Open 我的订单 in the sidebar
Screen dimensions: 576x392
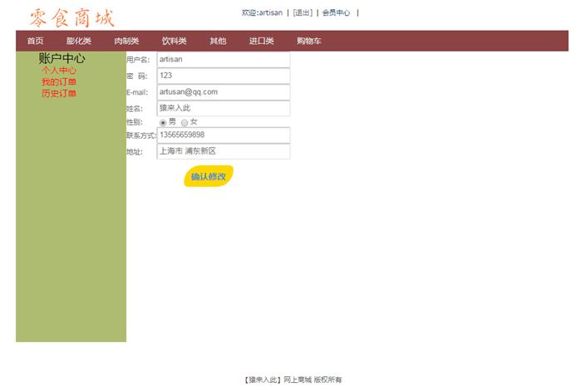coord(59,82)
